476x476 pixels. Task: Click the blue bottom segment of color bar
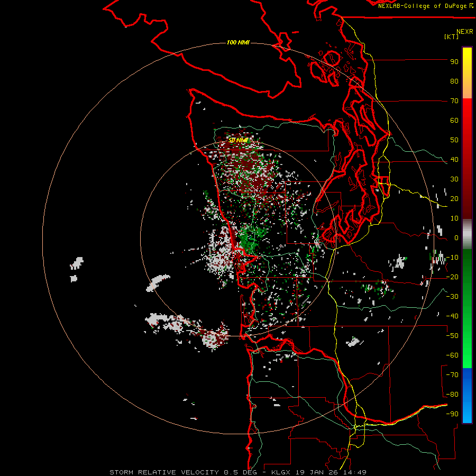pyautogui.click(x=467, y=396)
